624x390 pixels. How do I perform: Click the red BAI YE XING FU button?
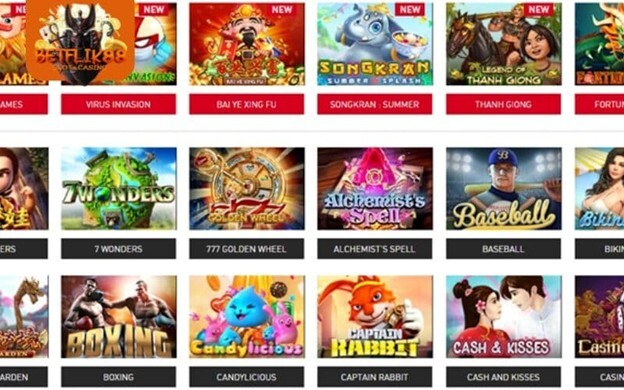[247, 104]
